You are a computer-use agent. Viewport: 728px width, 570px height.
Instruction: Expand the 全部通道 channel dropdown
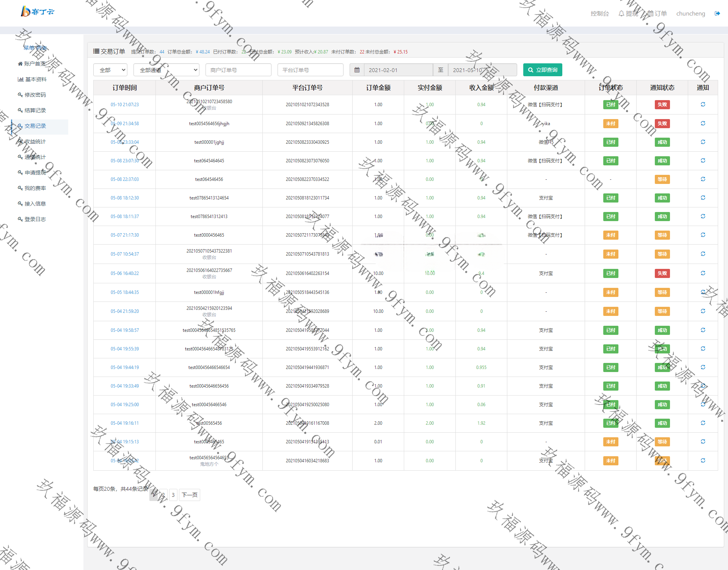click(x=166, y=70)
